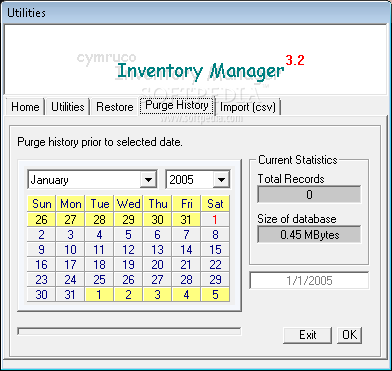Choose yellow February 5 in the bottom row
Image resolution: width=392 pixels, height=371 pixels.
coord(215,295)
